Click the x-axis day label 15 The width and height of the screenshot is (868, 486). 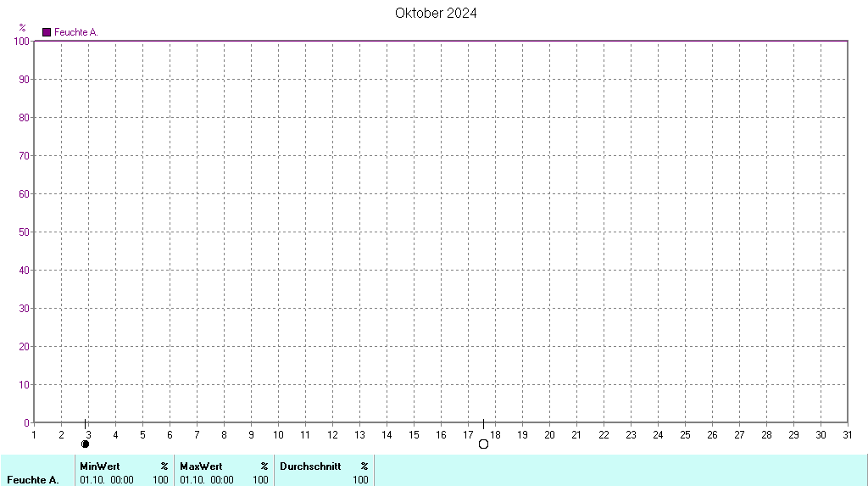point(414,435)
